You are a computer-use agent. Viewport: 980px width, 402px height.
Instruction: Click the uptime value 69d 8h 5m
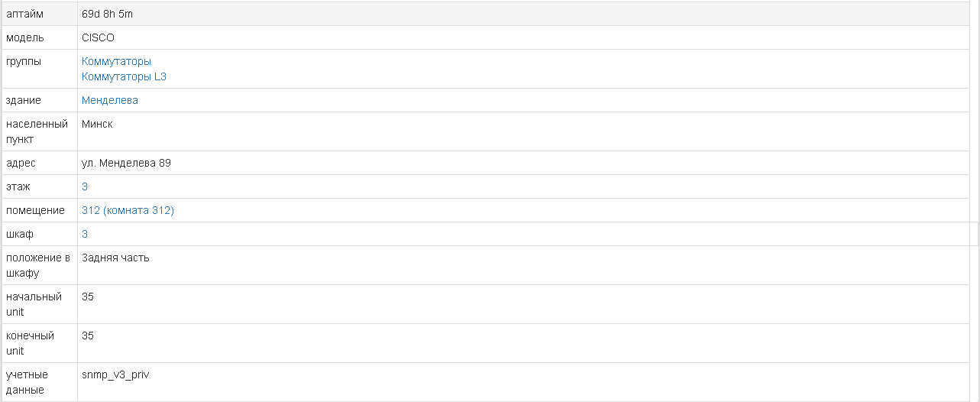(108, 14)
